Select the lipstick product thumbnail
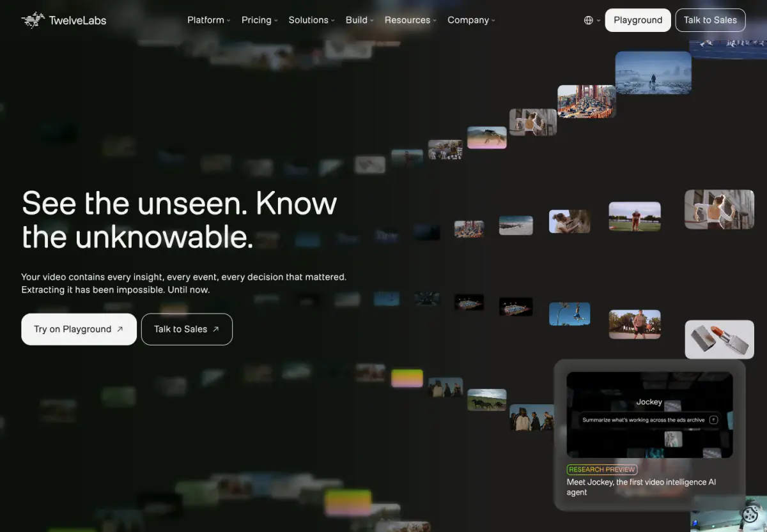767x532 pixels. pos(720,339)
